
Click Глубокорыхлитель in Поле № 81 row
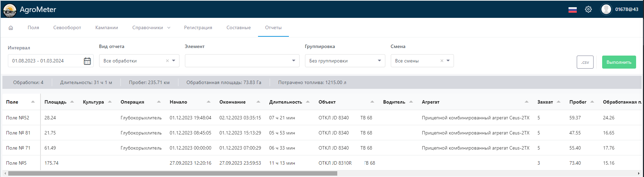141,133
